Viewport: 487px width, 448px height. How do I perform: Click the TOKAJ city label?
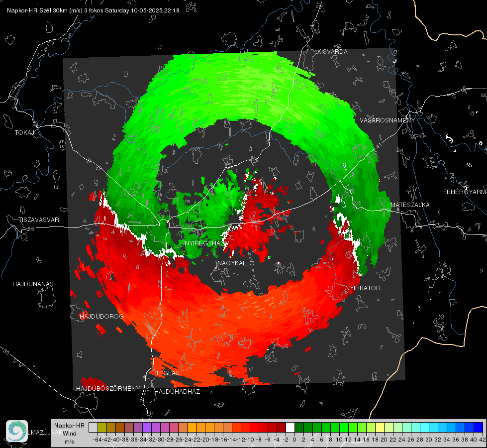coord(24,133)
